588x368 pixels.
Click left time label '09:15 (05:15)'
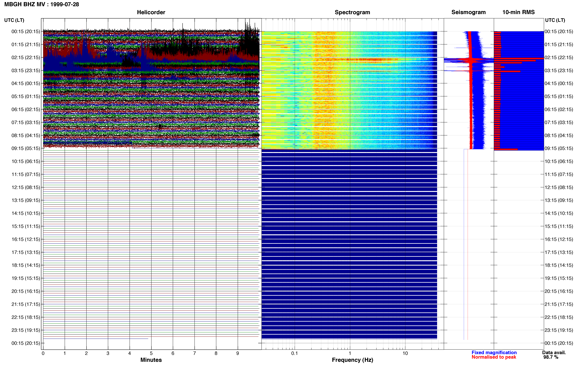[x=26, y=148]
